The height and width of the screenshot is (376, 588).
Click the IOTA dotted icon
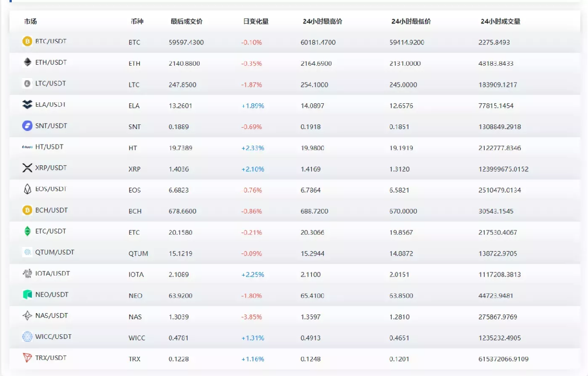pos(27,274)
